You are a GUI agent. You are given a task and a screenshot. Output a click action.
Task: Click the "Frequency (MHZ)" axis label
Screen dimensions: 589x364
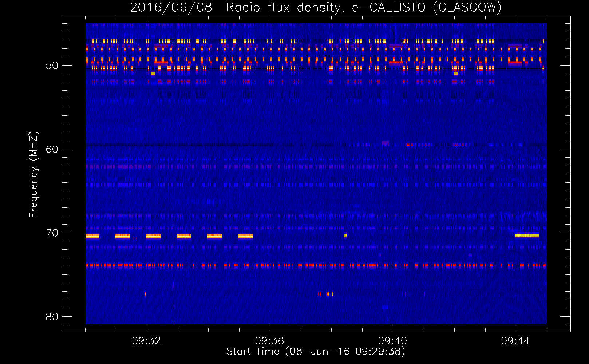[33, 175]
